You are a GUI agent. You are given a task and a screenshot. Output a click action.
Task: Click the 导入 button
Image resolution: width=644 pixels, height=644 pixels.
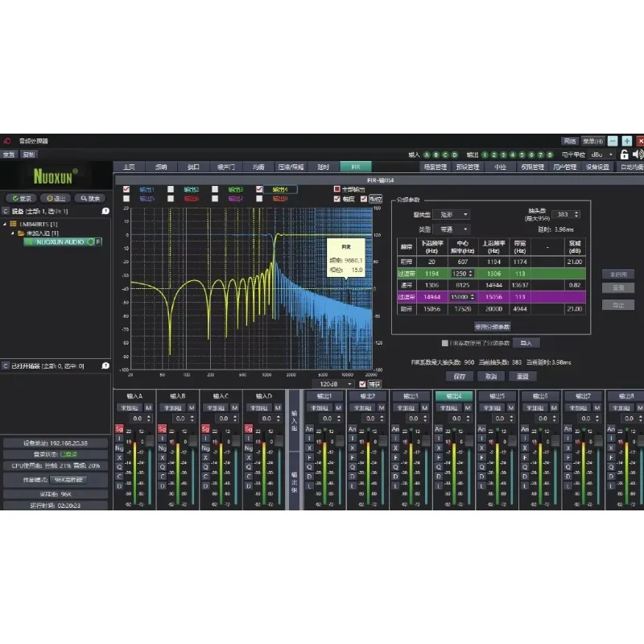526,343
